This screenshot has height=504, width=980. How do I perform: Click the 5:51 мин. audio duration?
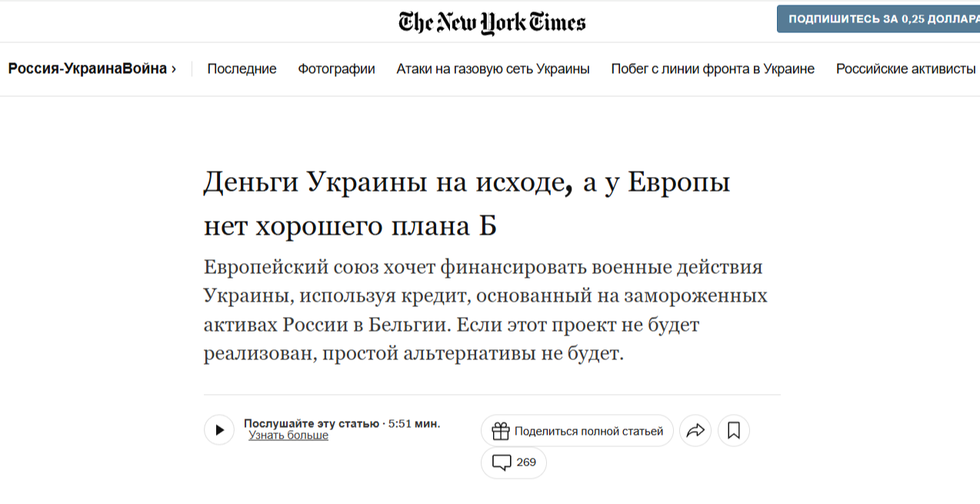pyautogui.click(x=415, y=423)
